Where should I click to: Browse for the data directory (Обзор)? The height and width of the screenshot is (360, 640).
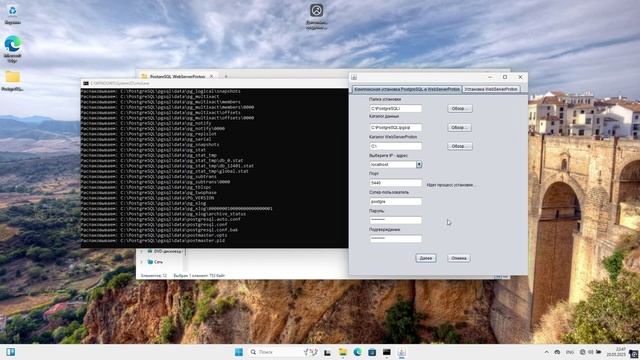tap(460, 127)
